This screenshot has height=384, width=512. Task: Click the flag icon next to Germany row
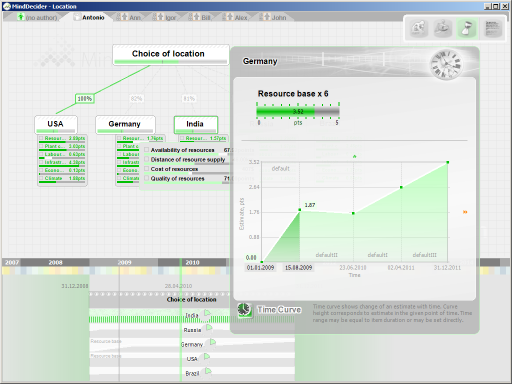coord(213,342)
